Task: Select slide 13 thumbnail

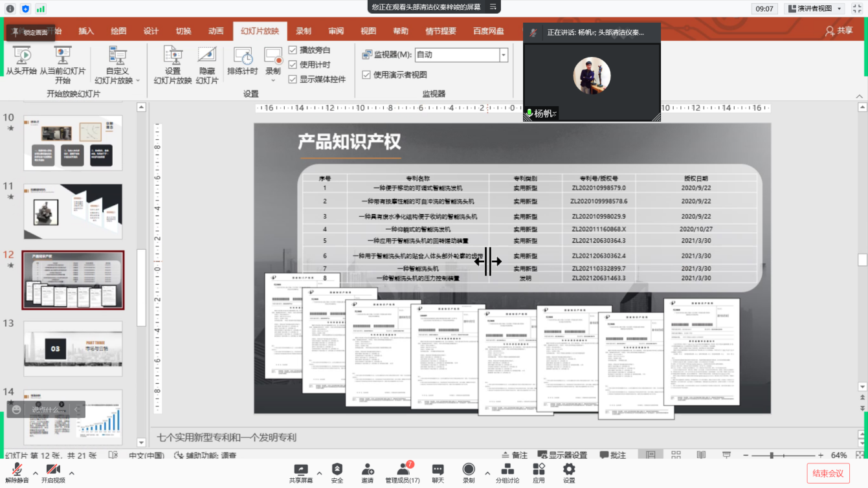Action: click(72, 348)
